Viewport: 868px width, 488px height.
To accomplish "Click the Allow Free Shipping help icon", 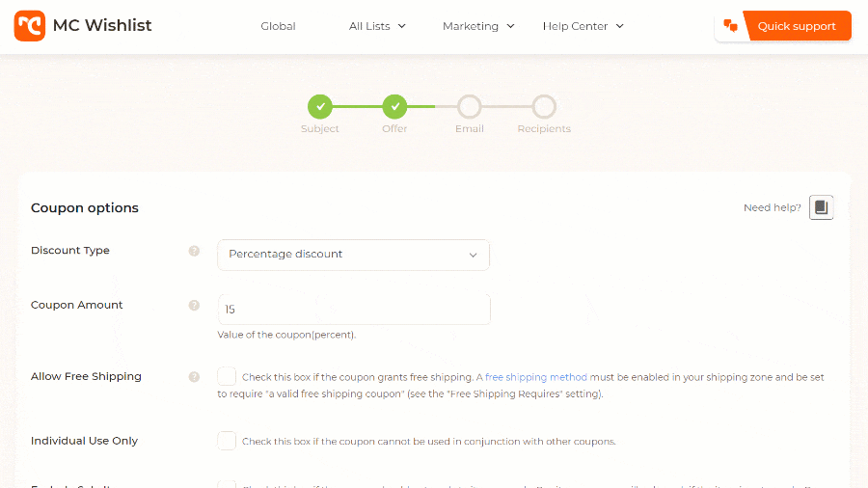I will 194,377.
